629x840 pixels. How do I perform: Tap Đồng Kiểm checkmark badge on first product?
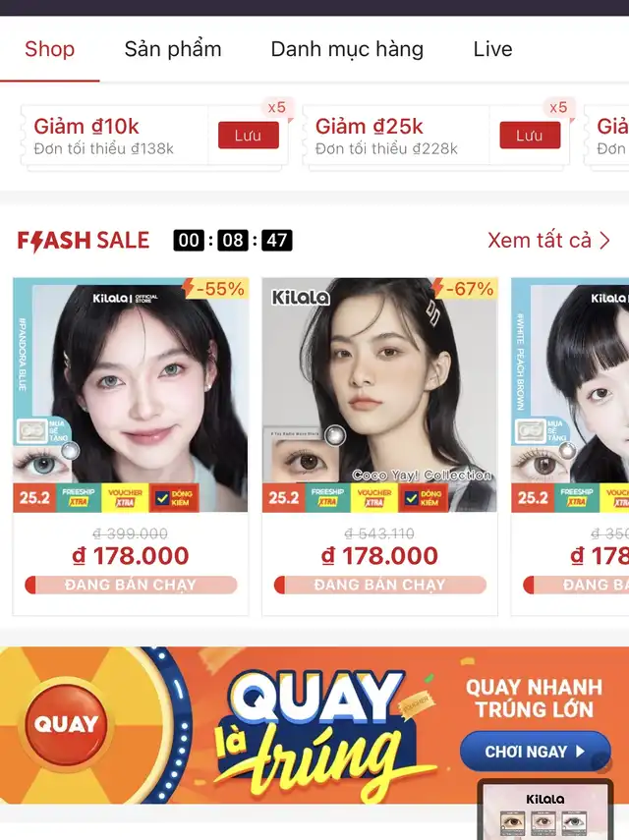click(174, 498)
